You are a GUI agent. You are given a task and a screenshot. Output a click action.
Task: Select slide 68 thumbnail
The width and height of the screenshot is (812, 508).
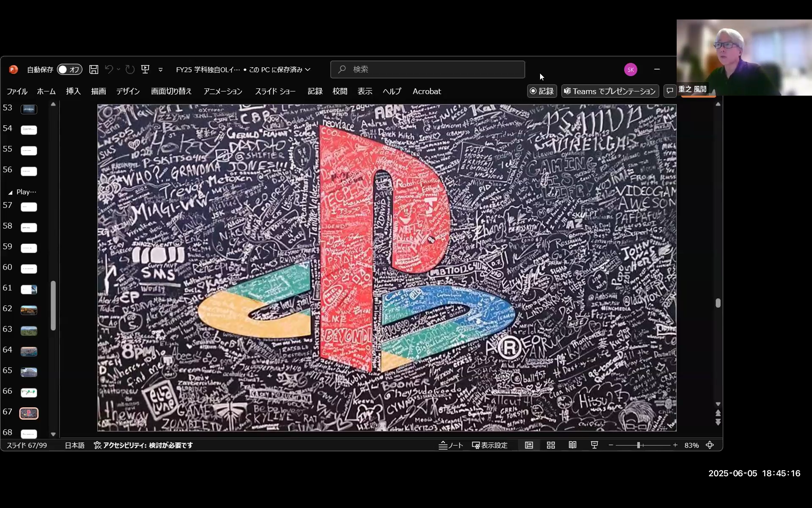pyautogui.click(x=29, y=434)
